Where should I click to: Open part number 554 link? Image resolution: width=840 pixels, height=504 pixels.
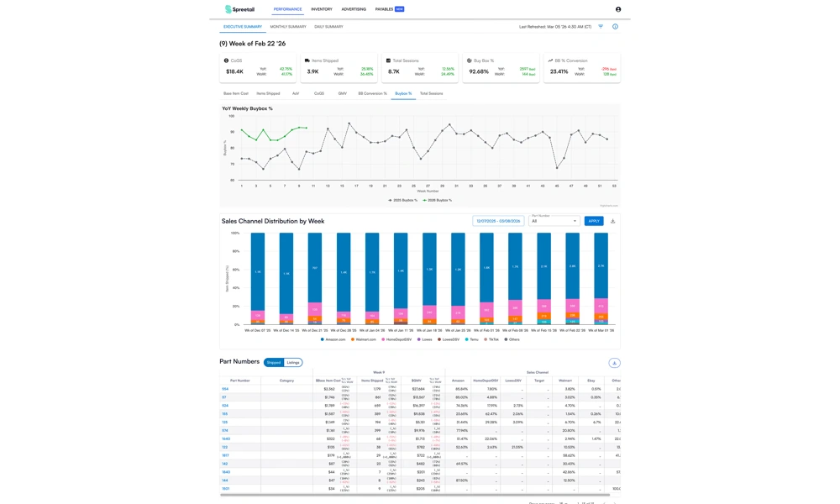[x=225, y=389]
